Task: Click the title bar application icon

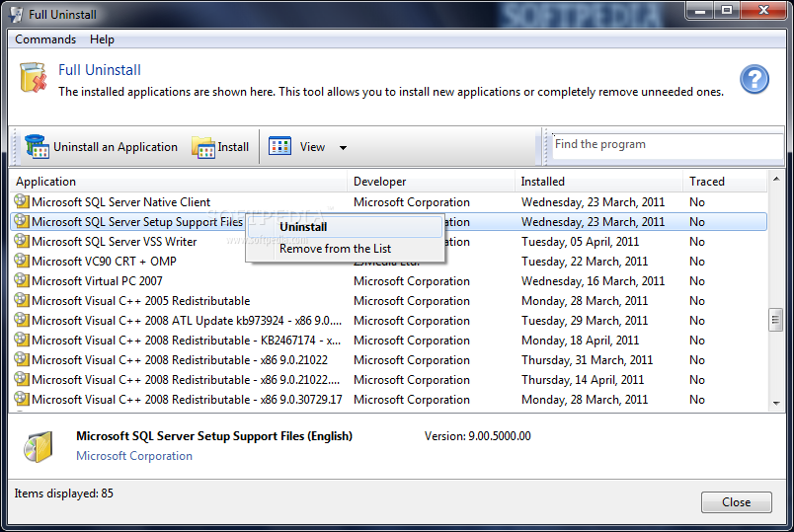Action: tap(16, 14)
